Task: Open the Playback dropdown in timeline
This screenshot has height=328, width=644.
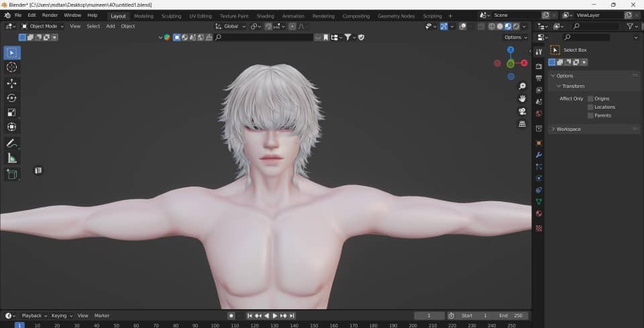Action: click(34, 316)
